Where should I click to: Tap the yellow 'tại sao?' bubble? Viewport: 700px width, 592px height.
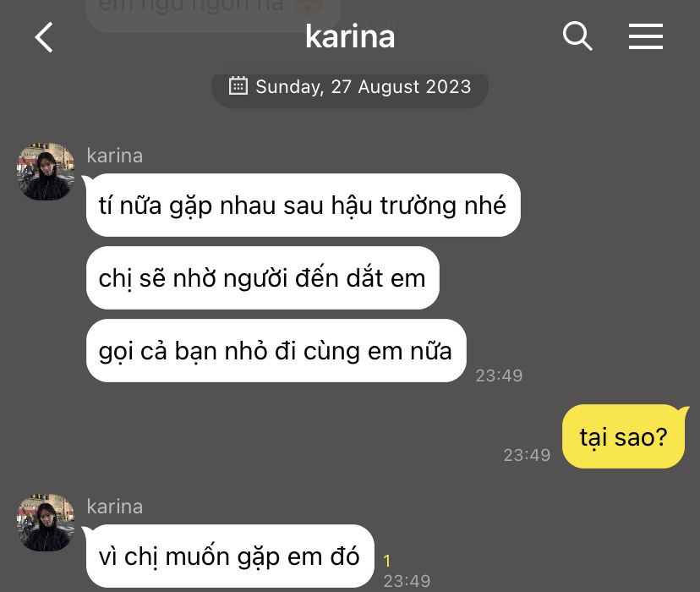(x=623, y=436)
